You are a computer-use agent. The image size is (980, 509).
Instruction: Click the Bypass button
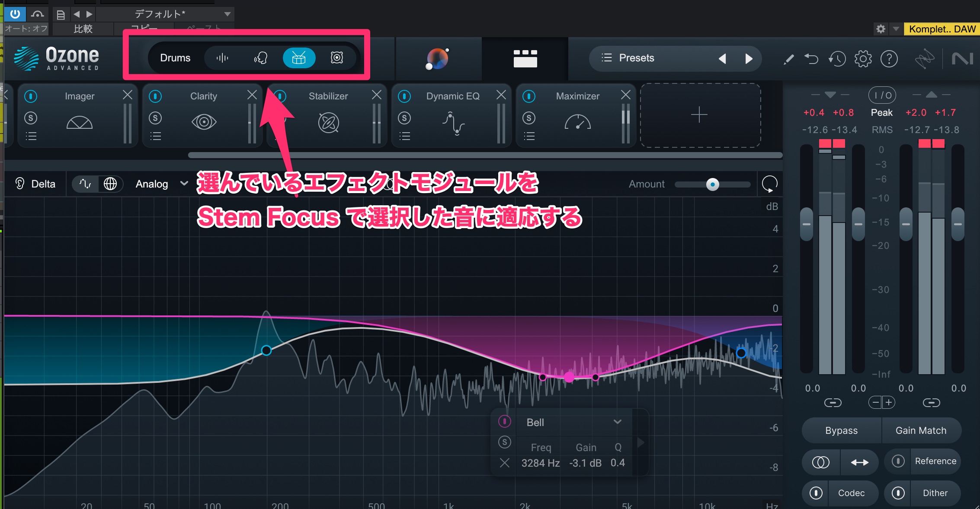(x=841, y=430)
